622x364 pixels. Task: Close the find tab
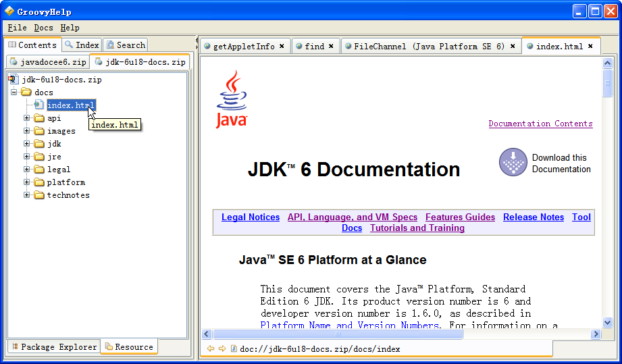click(x=331, y=47)
